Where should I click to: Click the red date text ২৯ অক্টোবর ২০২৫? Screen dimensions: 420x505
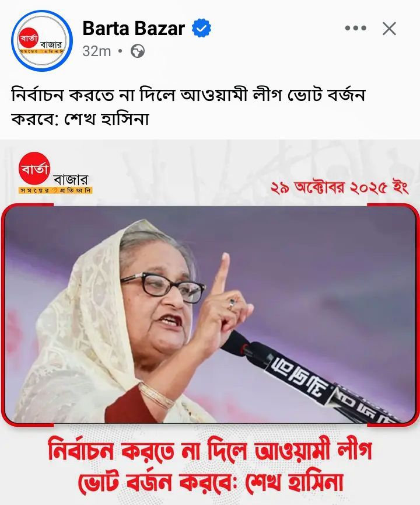click(x=339, y=188)
